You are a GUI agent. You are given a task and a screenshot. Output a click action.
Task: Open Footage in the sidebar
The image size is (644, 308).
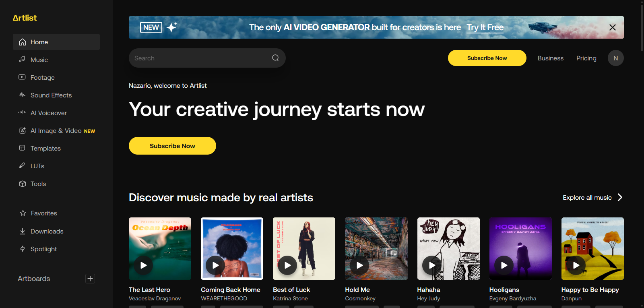[56, 77]
